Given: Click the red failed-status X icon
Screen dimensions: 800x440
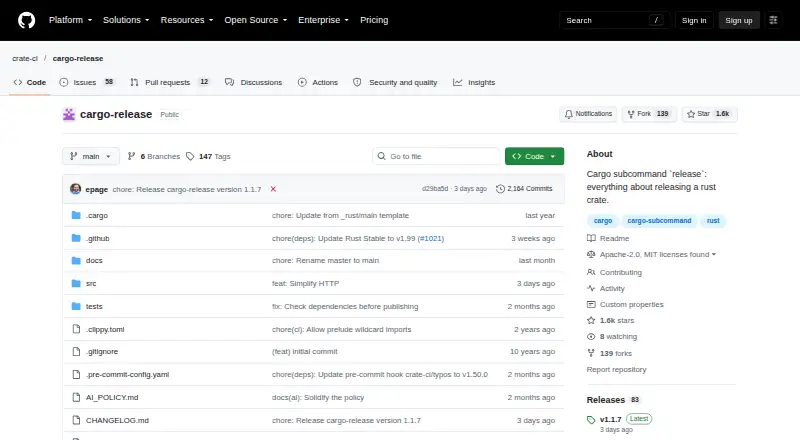Looking at the screenshot, I should pyautogui.click(x=273, y=189).
